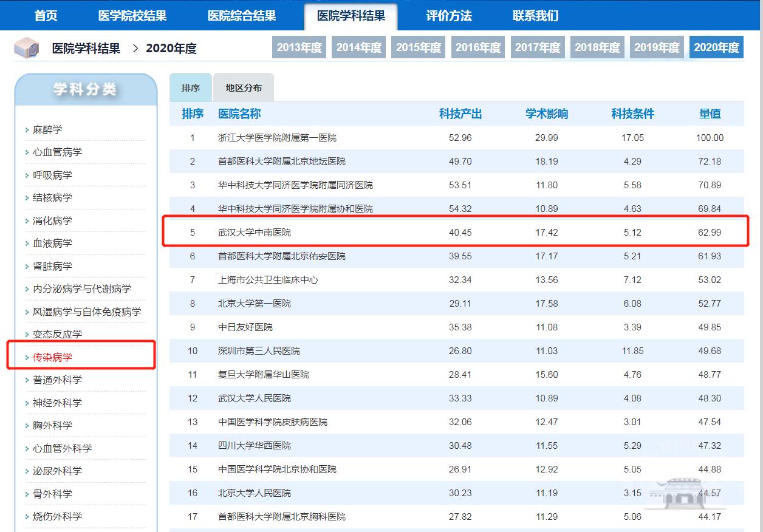This screenshot has height=532, width=763.
Task: Open the 联系我们 page
Action: pos(535,16)
